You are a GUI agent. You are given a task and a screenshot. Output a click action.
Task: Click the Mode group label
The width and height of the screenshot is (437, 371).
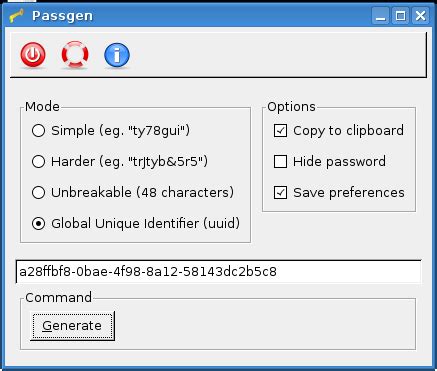coord(42,107)
